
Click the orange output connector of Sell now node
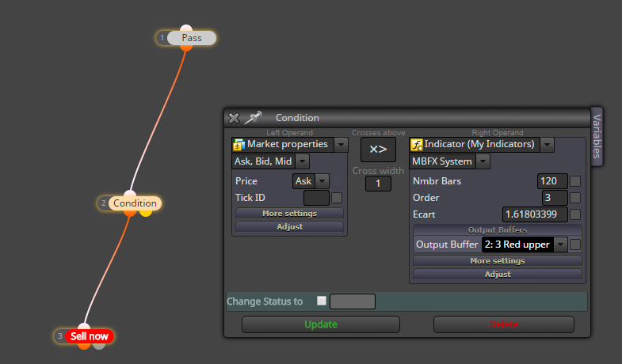[x=84, y=346]
